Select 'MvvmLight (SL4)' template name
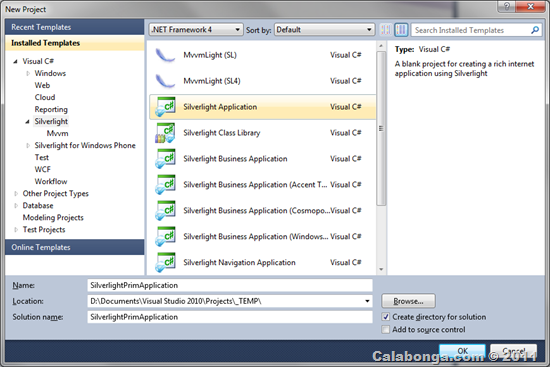 tap(212, 81)
